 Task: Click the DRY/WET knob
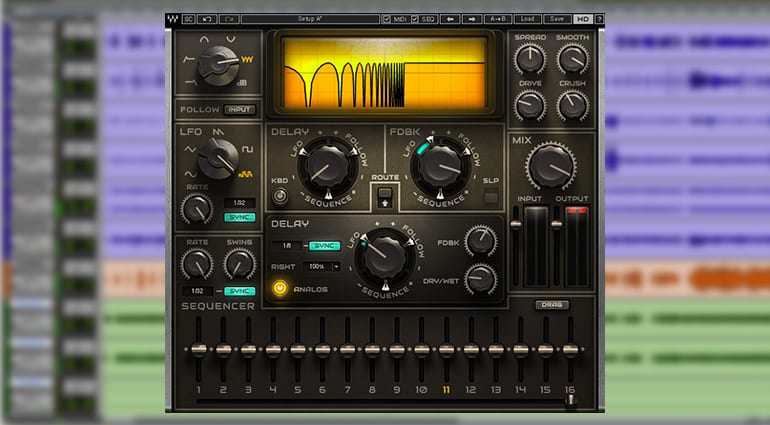point(481,279)
